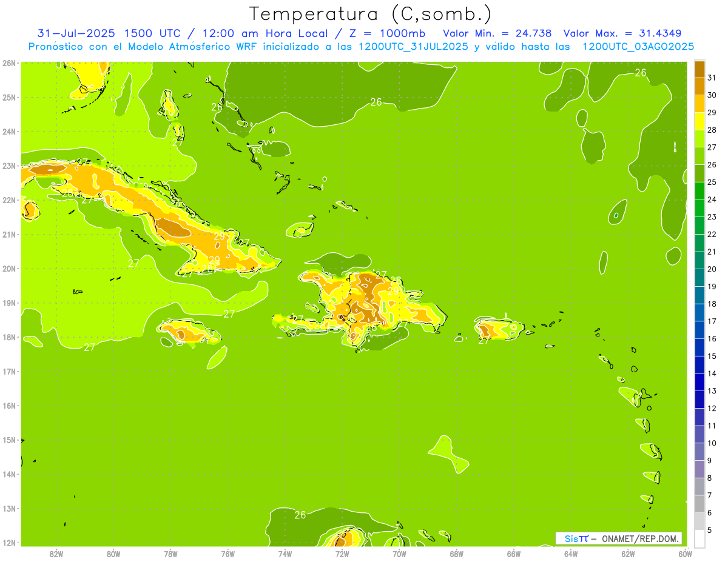This screenshot has width=728, height=562.
Task: Click the 5 value on the color legend
Action: 710,530
